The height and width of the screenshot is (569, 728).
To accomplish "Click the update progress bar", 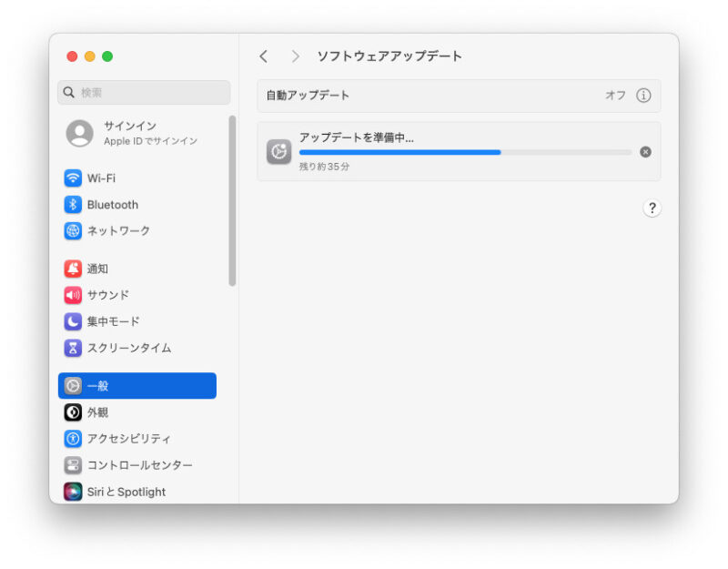I will [465, 152].
